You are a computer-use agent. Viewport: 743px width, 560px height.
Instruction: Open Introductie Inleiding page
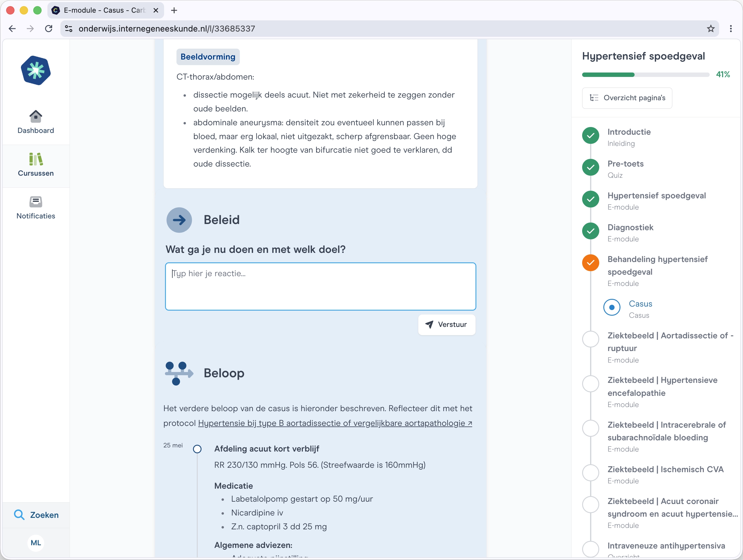(x=629, y=137)
